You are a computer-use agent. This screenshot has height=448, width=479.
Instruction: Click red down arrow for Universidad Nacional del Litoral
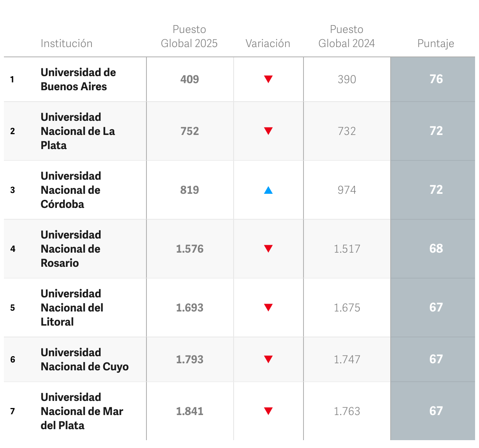coord(268,308)
